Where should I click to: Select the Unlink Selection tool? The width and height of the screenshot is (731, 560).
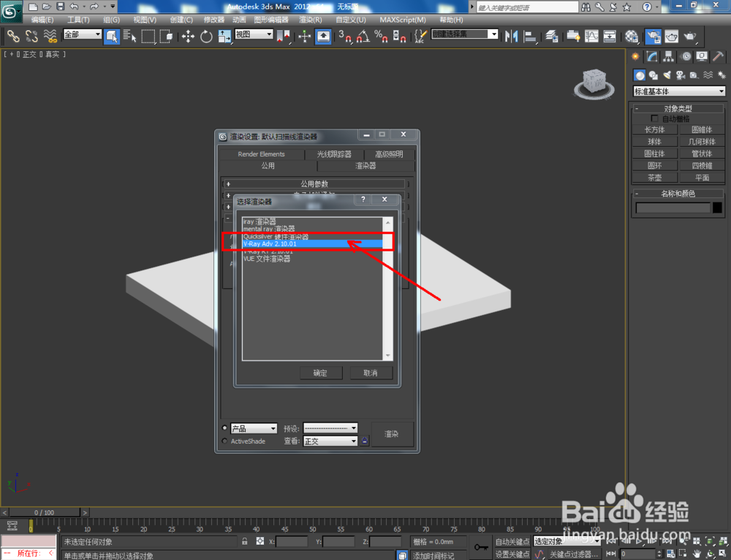tap(31, 36)
